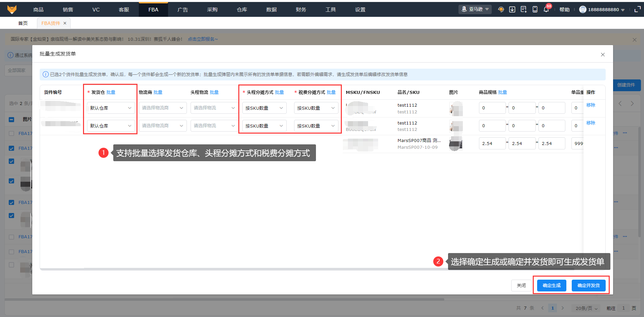The height and width of the screenshot is (317, 644).
Task: Switch to the 首页 tab
Action: tap(23, 23)
